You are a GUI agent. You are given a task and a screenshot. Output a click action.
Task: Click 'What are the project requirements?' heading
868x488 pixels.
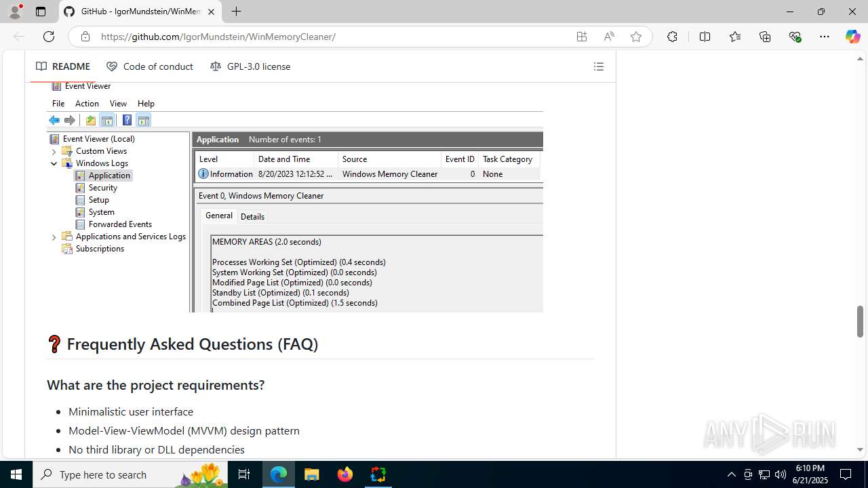pos(155,385)
